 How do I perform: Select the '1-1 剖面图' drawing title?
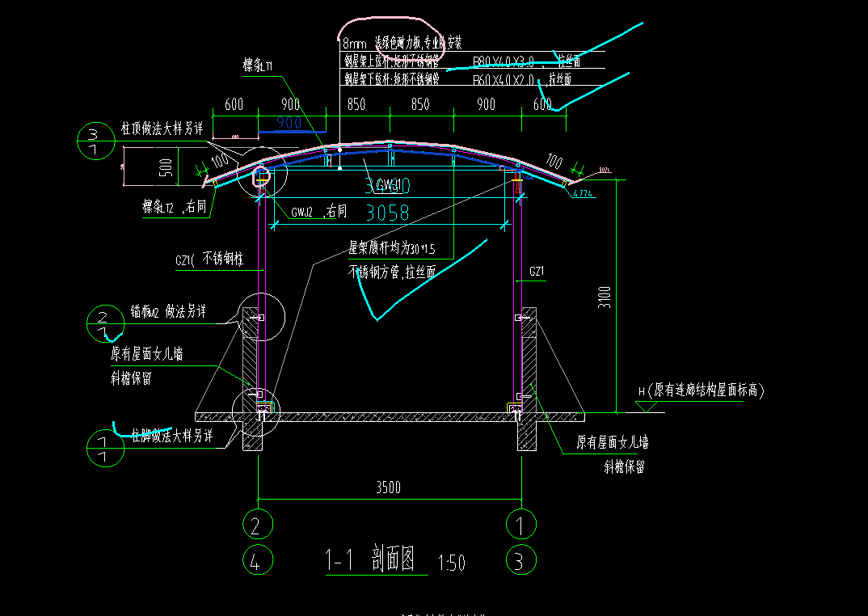point(370,559)
